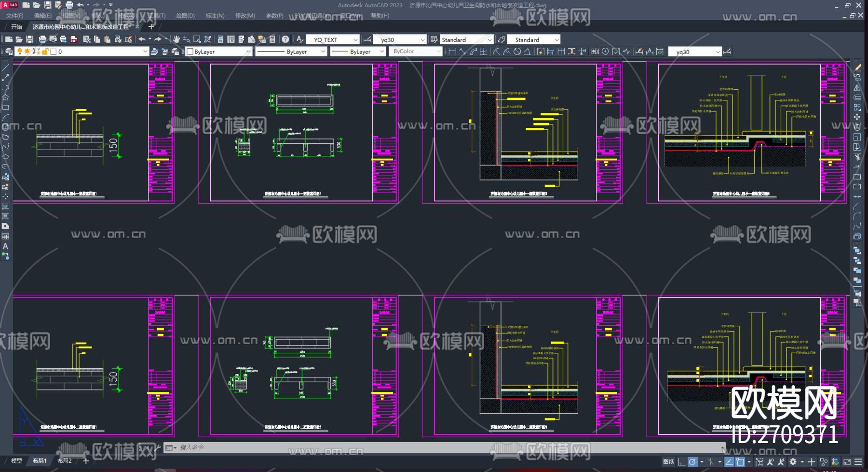
Task: Select the Move tool in right toolbar
Action: click(x=857, y=117)
